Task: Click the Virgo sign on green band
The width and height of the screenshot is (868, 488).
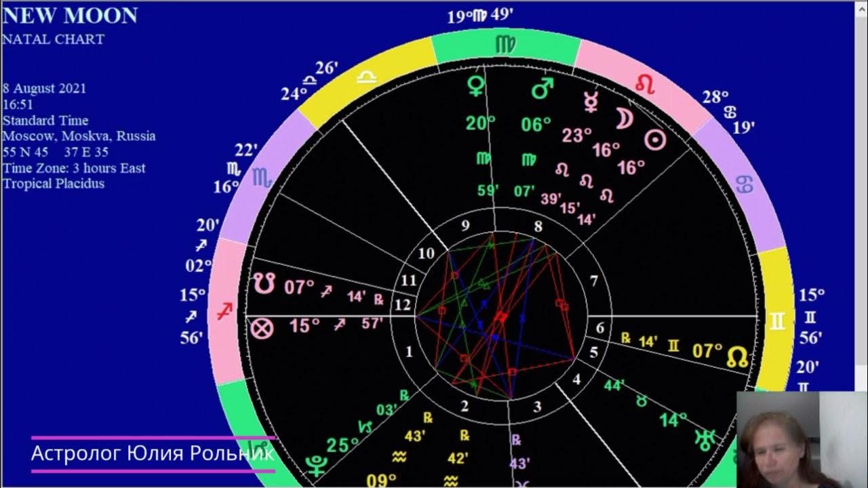Action: click(x=505, y=45)
